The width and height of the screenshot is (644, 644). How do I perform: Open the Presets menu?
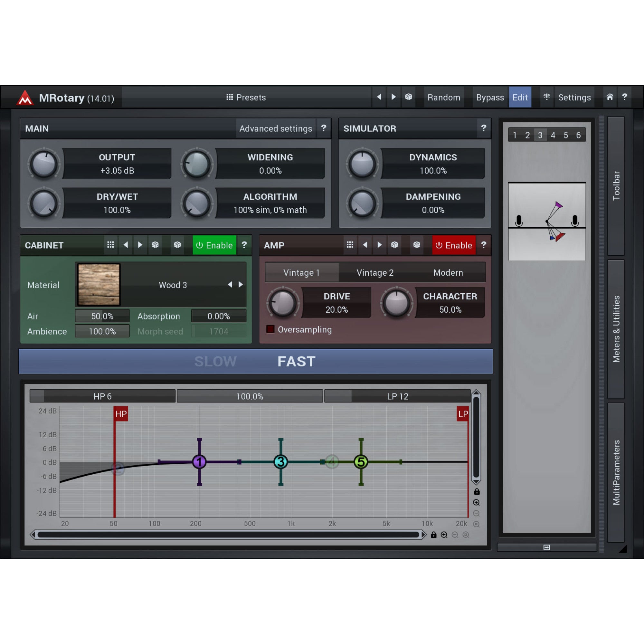click(246, 97)
